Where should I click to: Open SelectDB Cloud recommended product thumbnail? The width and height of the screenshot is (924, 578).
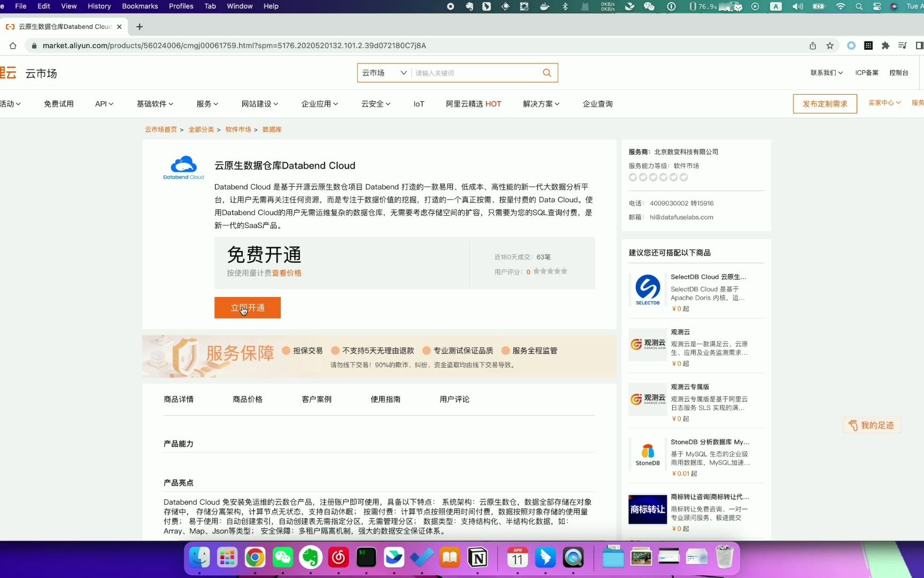click(x=647, y=290)
